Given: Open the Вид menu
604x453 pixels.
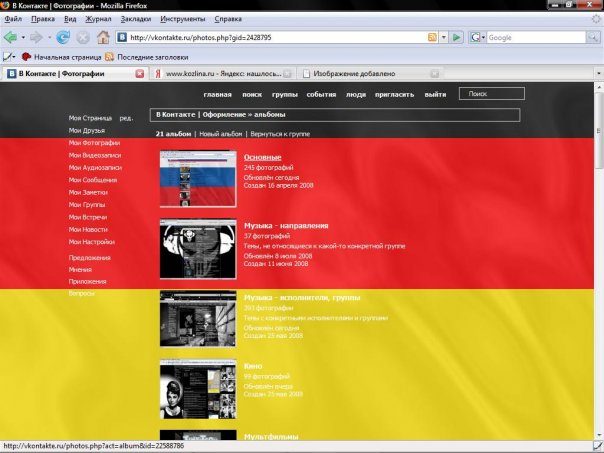Looking at the screenshot, I should click(70, 19).
